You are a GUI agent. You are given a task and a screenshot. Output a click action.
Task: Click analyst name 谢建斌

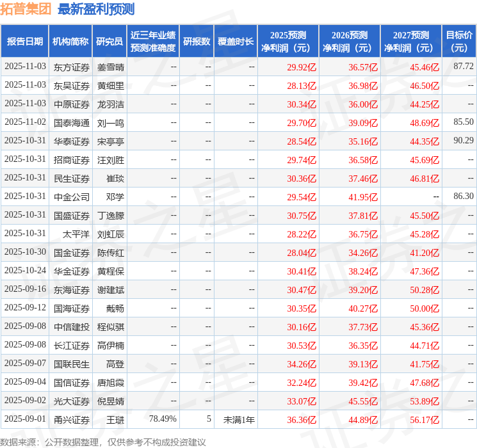click(x=111, y=290)
